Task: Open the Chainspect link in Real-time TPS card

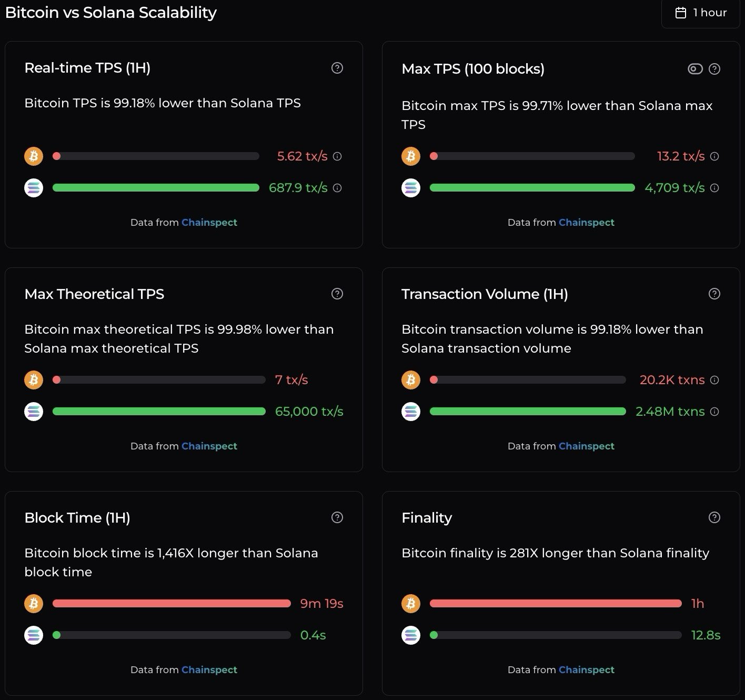Action: point(209,222)
